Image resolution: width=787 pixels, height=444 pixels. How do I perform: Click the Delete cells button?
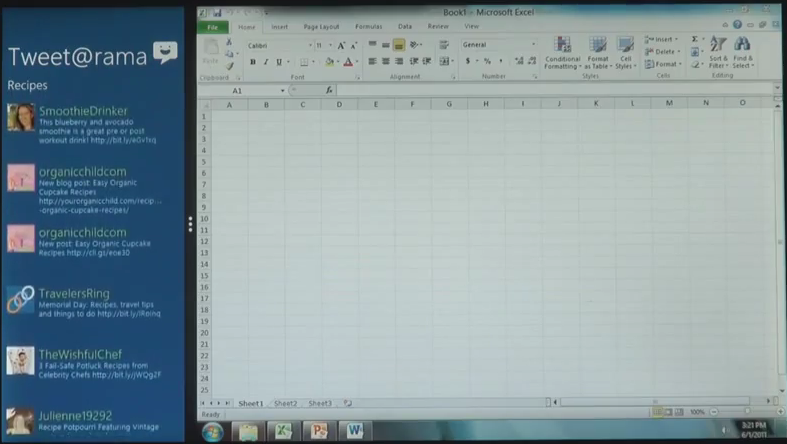(662, 52)
